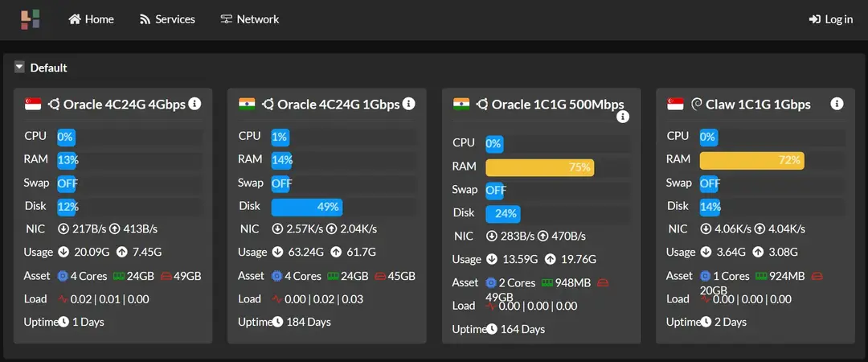Image resolution: width=868 pixels, height=362 pixels.
Task: Click the Claw 1C1G 1Gbps server title
Action: [758, 104]
